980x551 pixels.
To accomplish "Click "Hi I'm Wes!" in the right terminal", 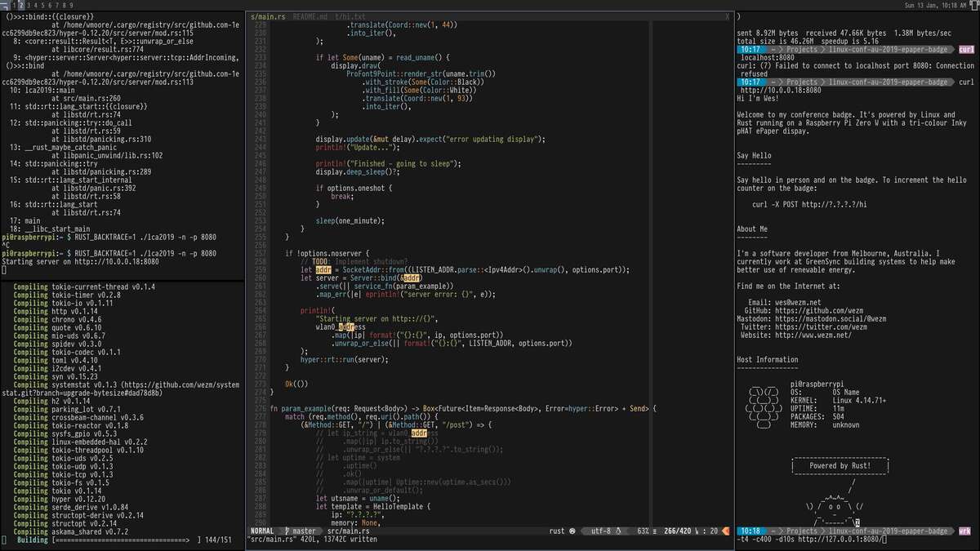I will 759,98.
